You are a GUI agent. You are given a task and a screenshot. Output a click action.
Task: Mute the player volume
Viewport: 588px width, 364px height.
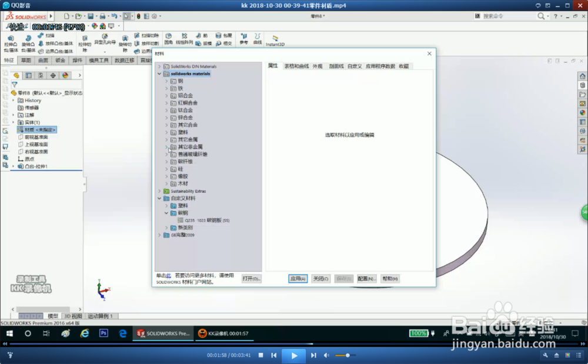click(x=326, y=355)
